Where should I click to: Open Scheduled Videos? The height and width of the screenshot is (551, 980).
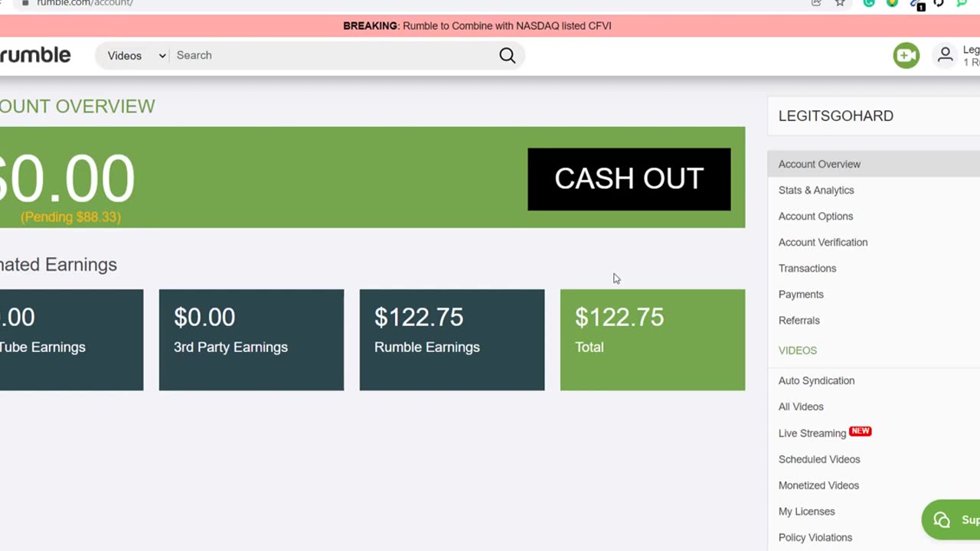tap(819, 459)
